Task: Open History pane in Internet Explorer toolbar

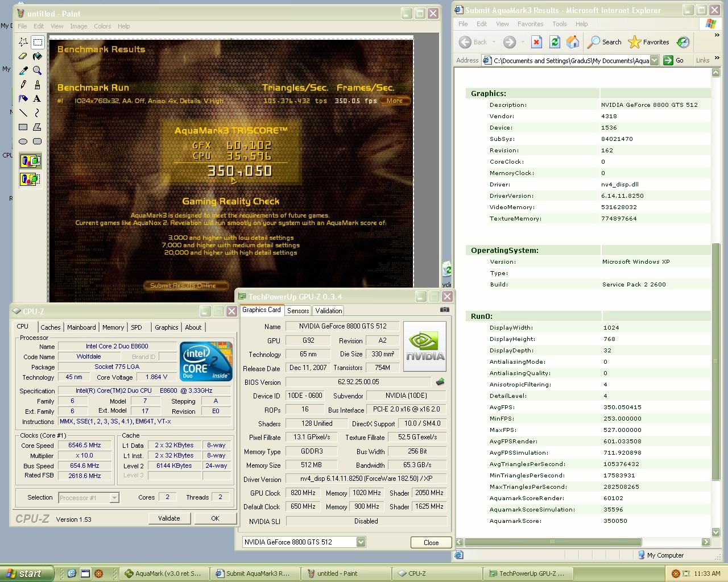Action: [x=683, y=42]
